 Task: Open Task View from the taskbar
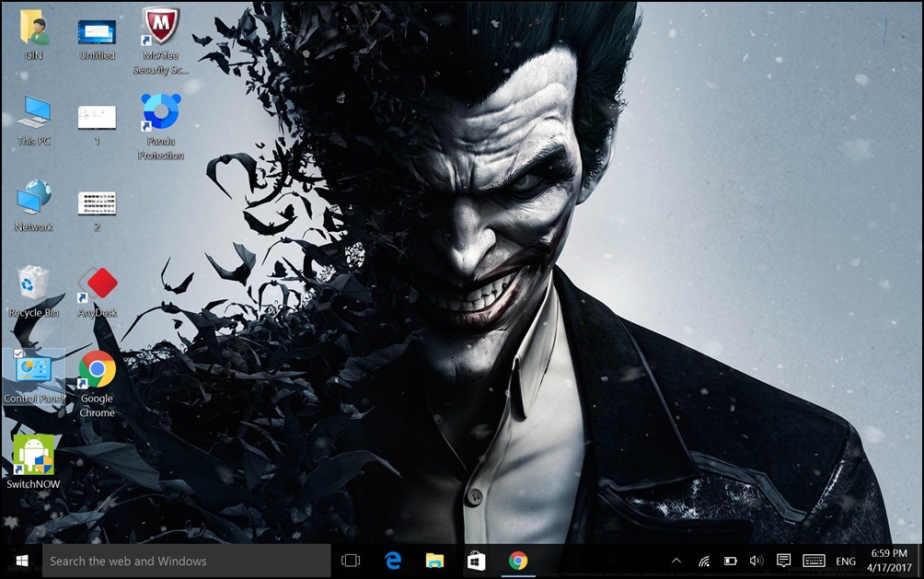(x=351, y=561)
